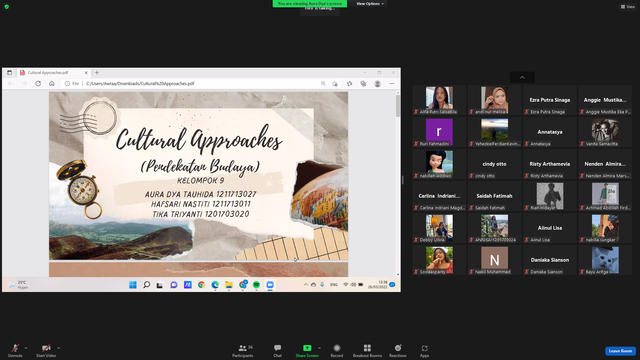Open Breakout Rooms

point(367,350)
